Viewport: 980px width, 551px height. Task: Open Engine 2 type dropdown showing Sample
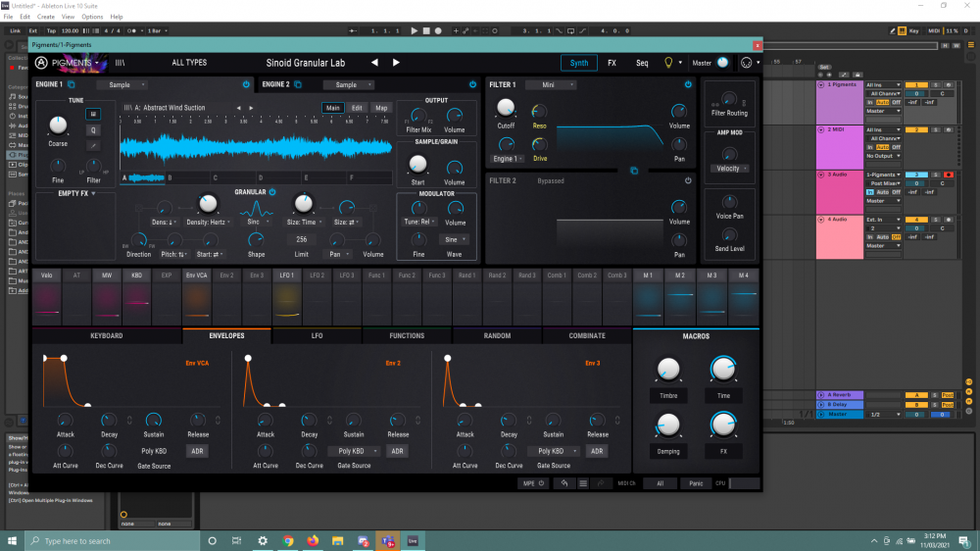pyautogui.click(x=349, y=84)
